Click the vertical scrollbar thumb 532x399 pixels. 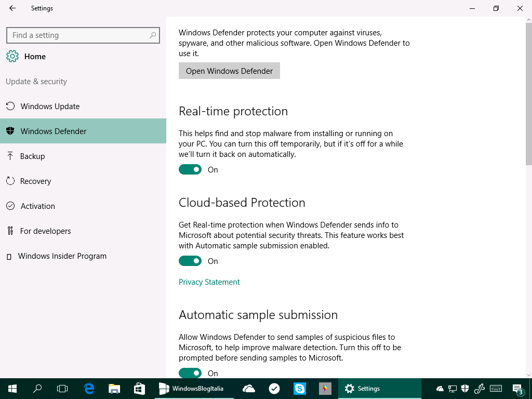click(529, 94)
